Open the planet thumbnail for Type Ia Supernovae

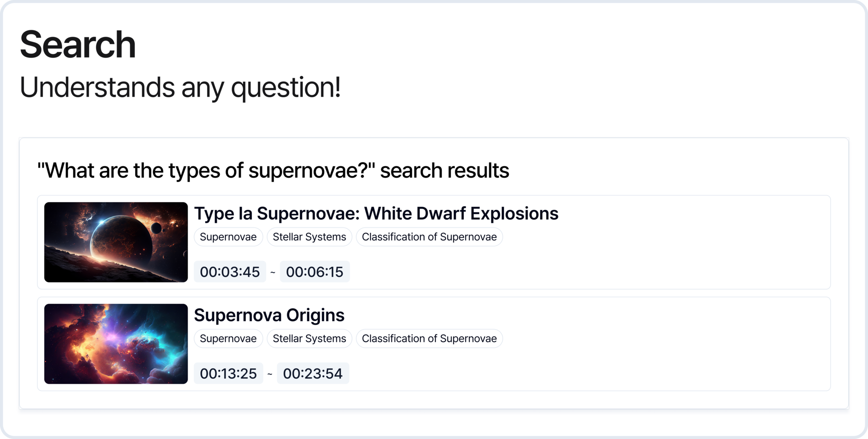(116, 242)
